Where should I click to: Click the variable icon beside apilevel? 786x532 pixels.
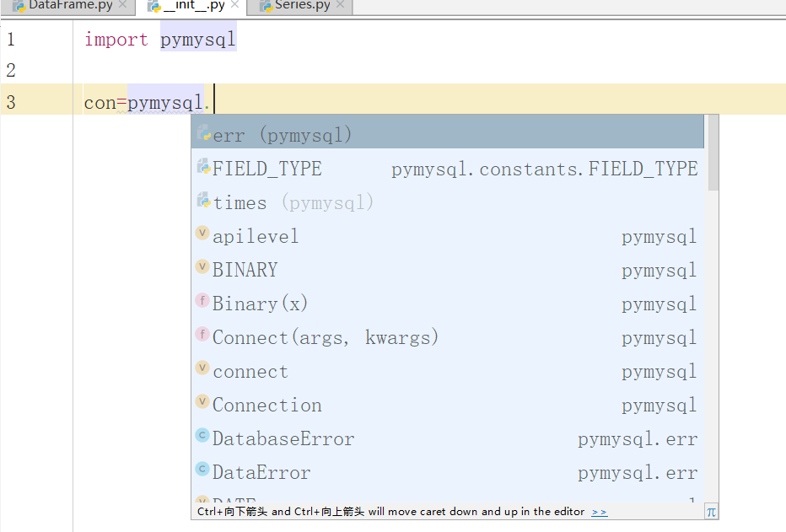click(202, 235)
